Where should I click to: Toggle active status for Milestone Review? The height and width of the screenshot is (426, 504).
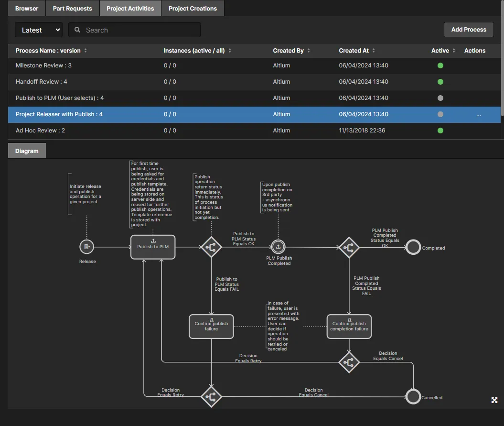click(440, 66)
